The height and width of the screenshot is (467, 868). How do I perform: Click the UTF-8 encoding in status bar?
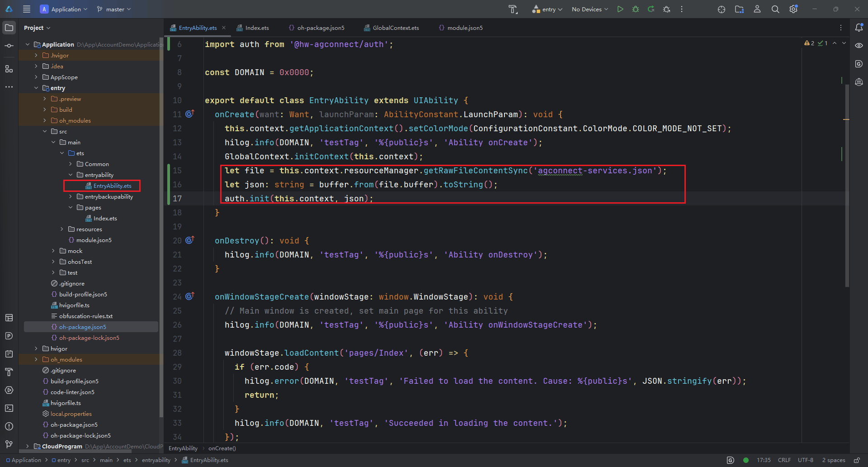coord(805,460)
